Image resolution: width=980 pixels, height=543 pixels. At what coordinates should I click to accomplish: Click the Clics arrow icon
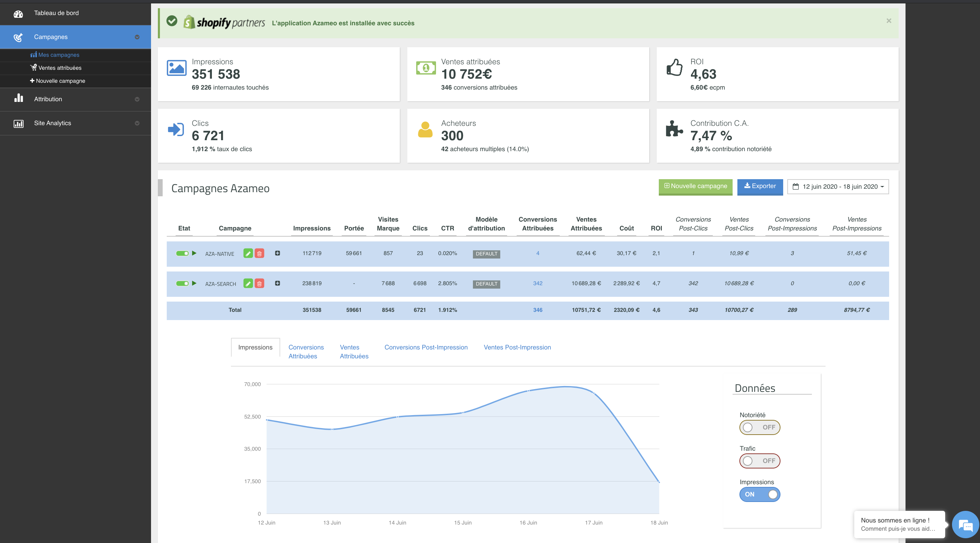pos(176,130)
